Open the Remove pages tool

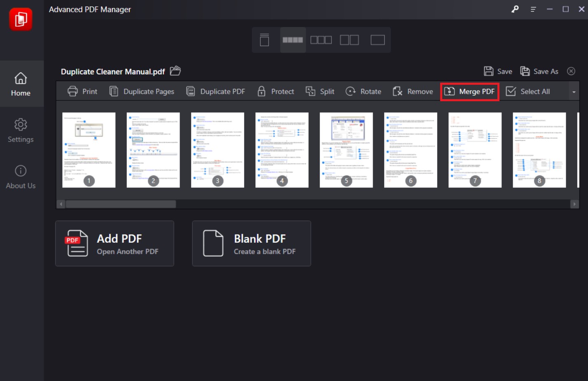tap(413, 91)
